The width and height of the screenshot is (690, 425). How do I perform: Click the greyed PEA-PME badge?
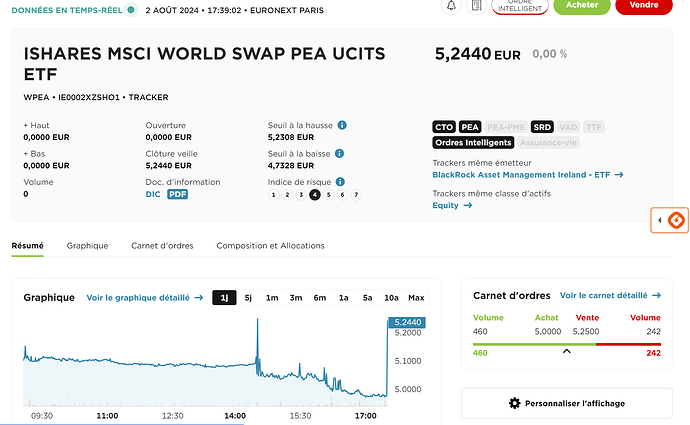pos(506,127)
